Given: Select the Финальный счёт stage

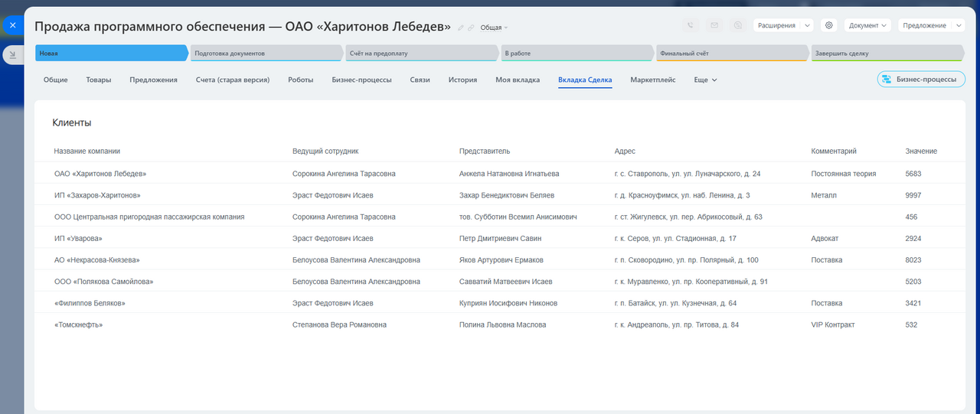Looking at the screenshot, I should [730, 54].
